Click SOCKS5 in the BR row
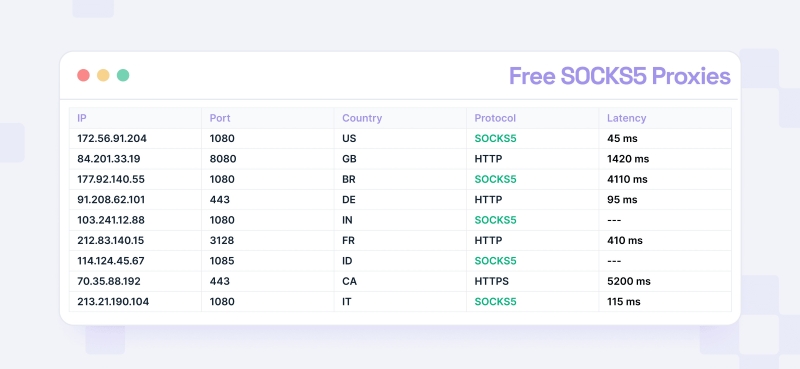This screenshot has width=800, height=369. click(495, 179)
